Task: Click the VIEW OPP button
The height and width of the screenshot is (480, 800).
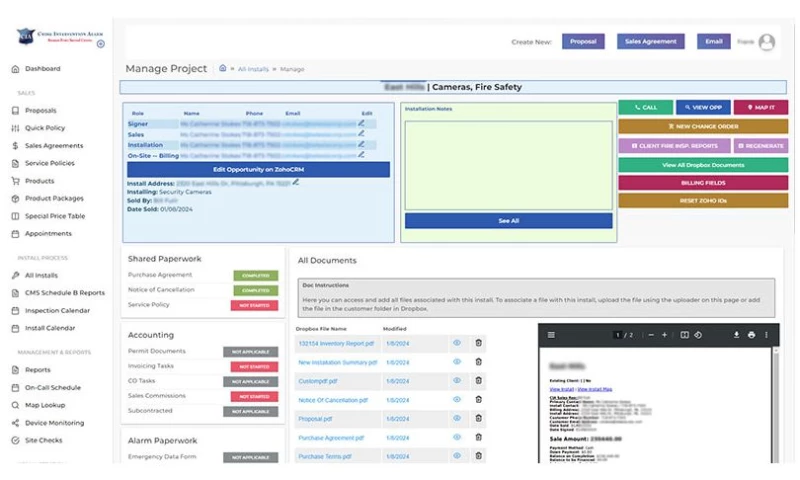Action: pyautogui.click(x=703, y=108)
